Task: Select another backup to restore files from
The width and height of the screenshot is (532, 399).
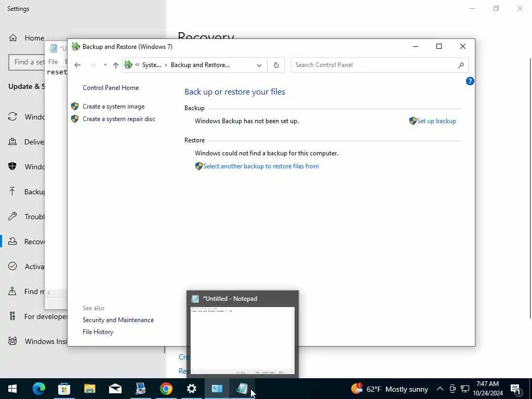Action: [x=261, y=166]
